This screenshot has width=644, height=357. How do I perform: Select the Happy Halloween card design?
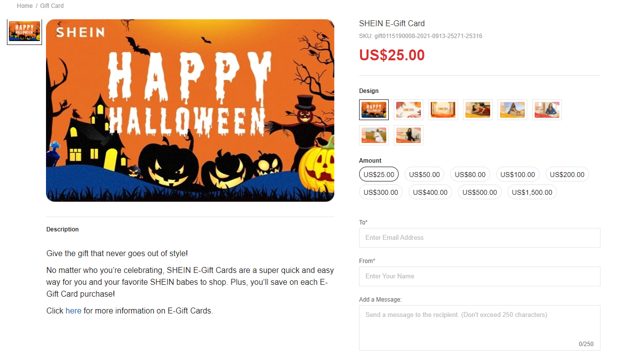pyautogui.click(x=374, y=110)
